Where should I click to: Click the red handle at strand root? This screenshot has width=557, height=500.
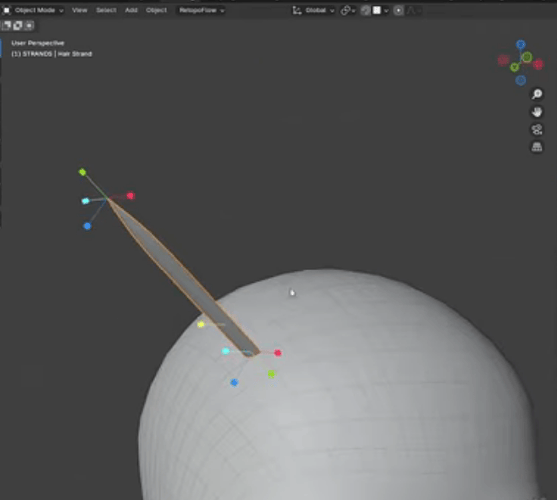click(278, 353)
